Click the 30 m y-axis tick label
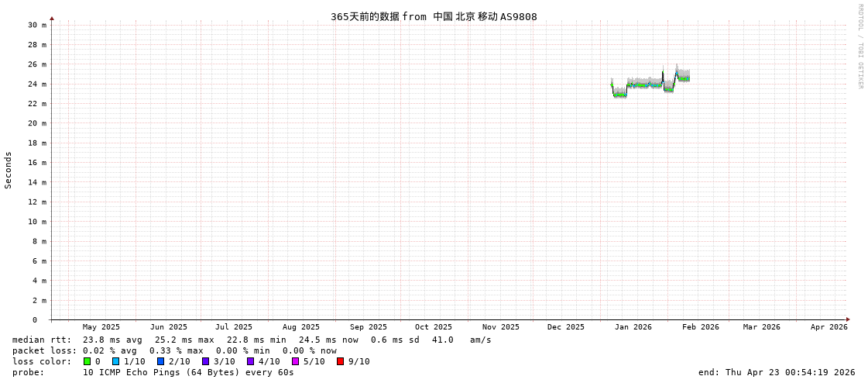The height and width of the screenshot is (383, 868). [x=37, y=25]
